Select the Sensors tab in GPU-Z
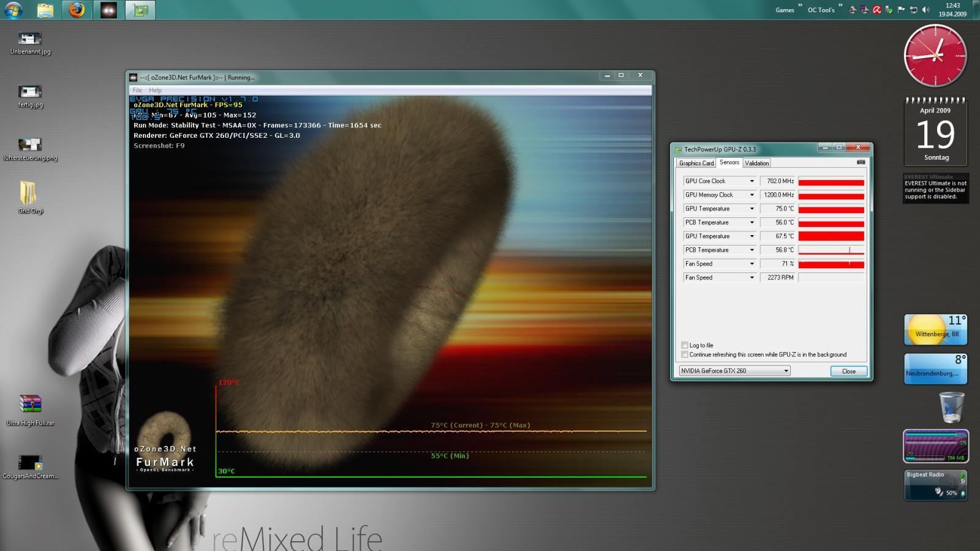This screenshot has height=551, width=980. pos(729,162)
